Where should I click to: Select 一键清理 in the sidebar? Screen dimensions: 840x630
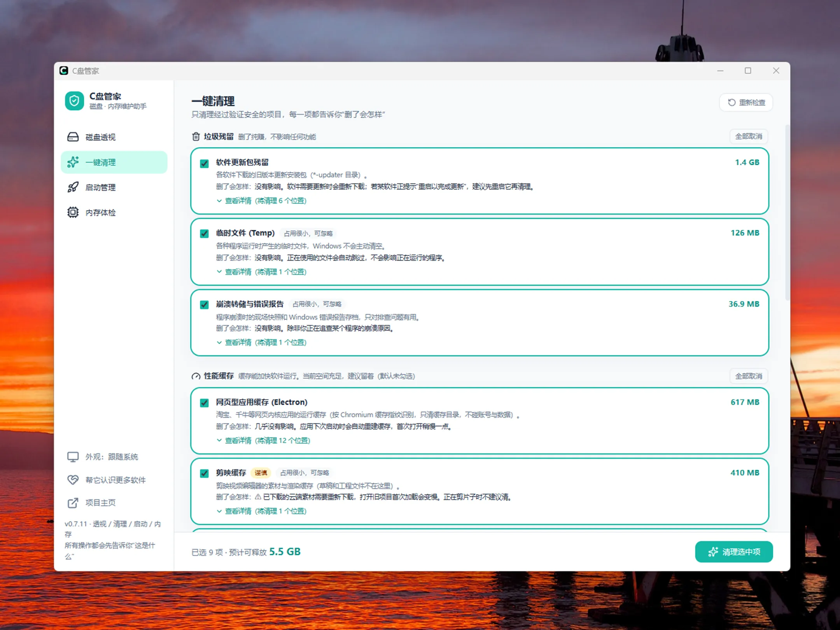[114, 162]
